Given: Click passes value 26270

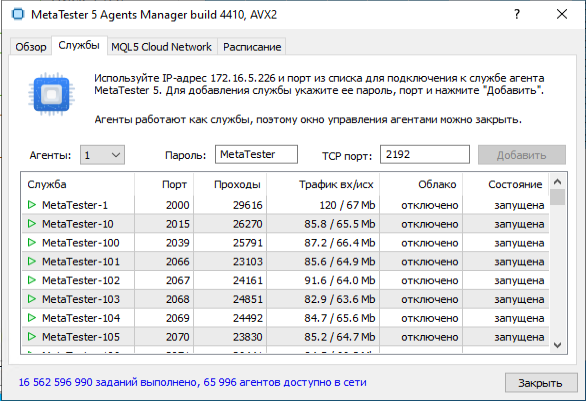Looking at the screenshot, I should click(248, 223).
